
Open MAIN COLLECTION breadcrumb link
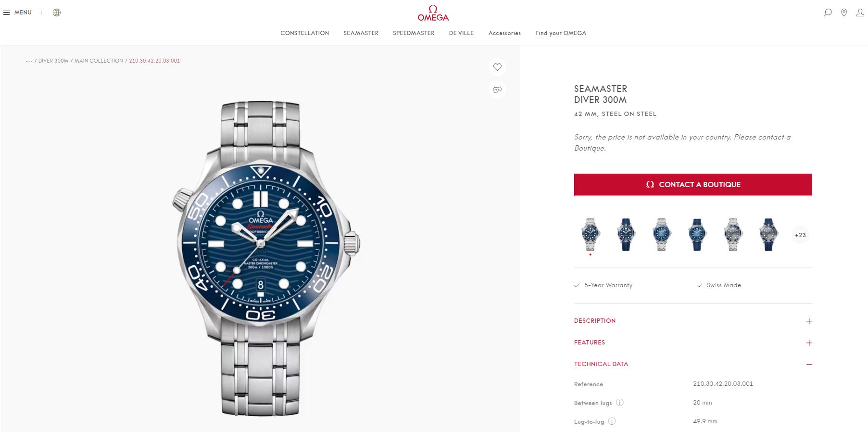(99, 61)
